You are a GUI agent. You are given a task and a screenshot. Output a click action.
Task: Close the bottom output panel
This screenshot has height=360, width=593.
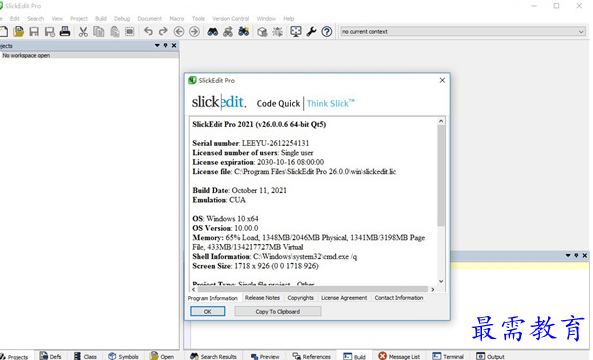(x=585, y=256)
